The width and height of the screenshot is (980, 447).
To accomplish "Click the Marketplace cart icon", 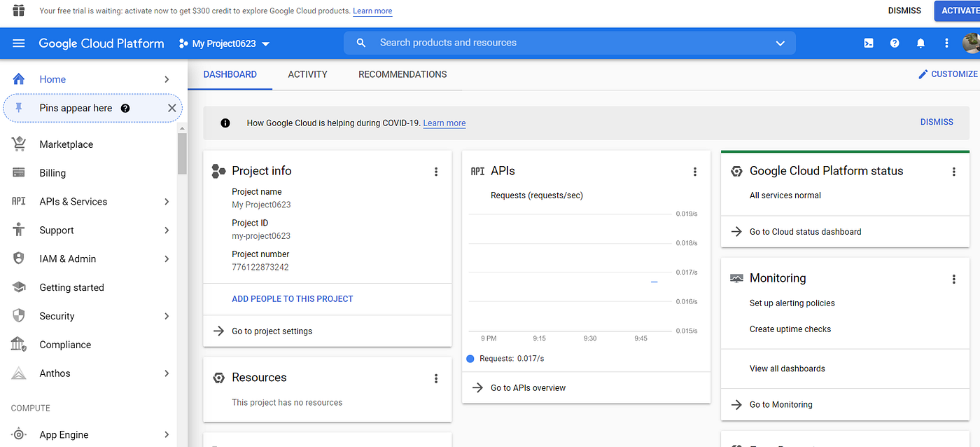I will [19, 144].
